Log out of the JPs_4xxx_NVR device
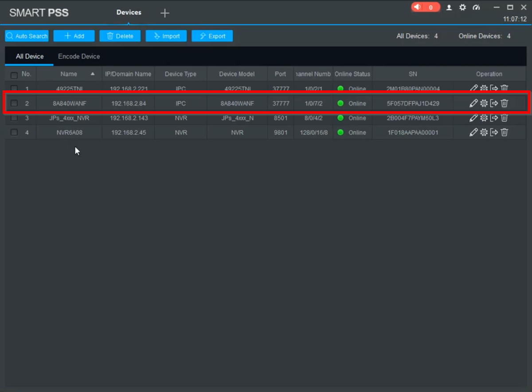The width and height of the screenshot is (532, 392). pyautogui.click(x=494, y=118)
